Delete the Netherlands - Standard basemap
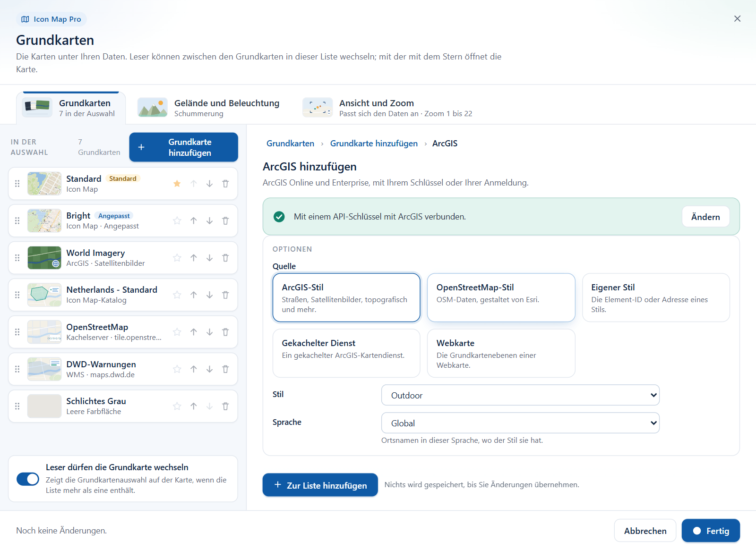Viewport: 756px width, 550px height. pyautogui.click(x=225, y=295)
